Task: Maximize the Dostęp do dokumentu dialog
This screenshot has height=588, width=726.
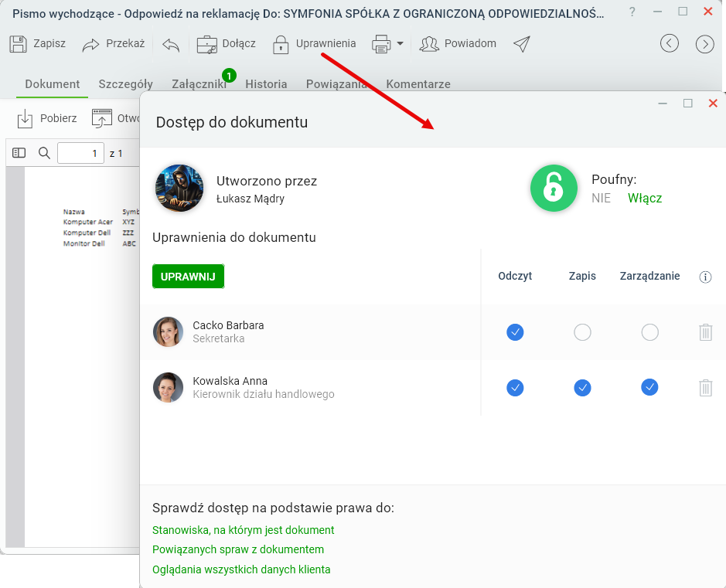Action: (687, 104)
